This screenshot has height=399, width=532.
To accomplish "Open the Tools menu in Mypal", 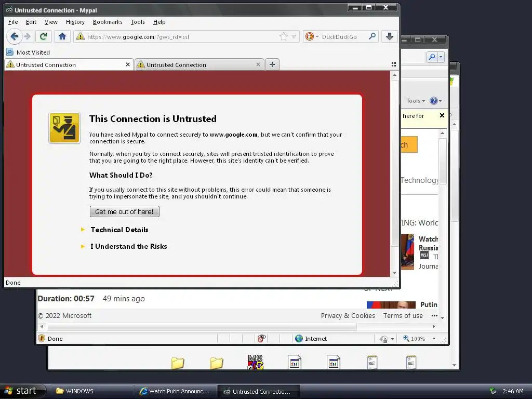I will click(138, 22).
